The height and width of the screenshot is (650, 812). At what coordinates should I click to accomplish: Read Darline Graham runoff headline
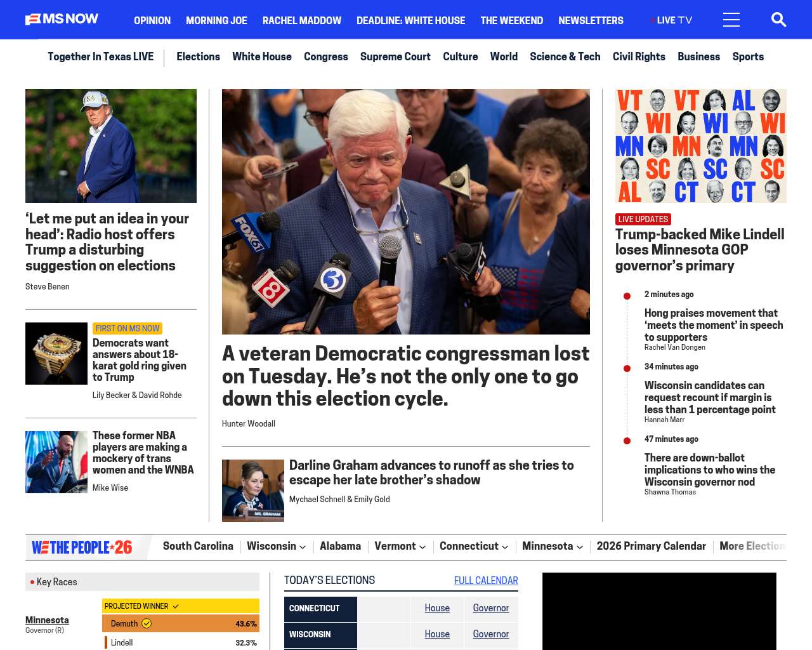click(431, 473)
